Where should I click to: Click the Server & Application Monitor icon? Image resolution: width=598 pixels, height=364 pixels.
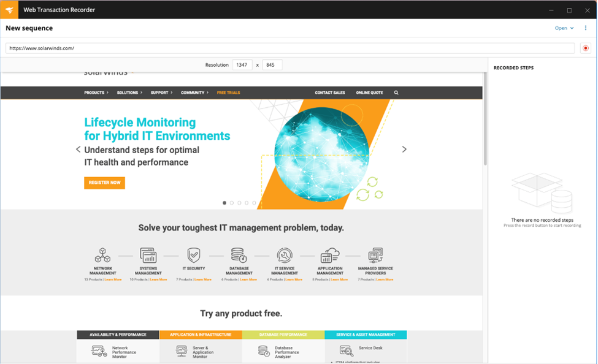coord(182,351)
